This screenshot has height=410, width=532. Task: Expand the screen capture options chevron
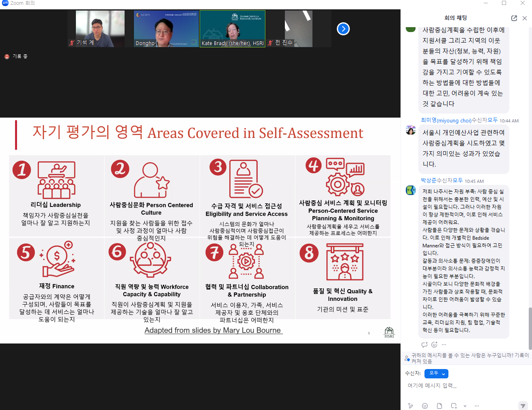click(x=465, y=406)
